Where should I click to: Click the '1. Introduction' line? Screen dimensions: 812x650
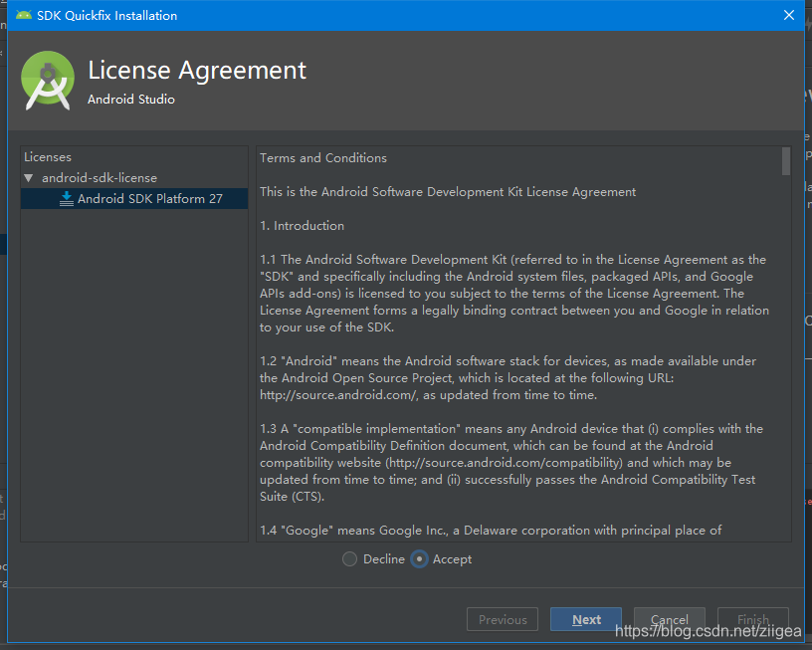(x=302, y=226)
